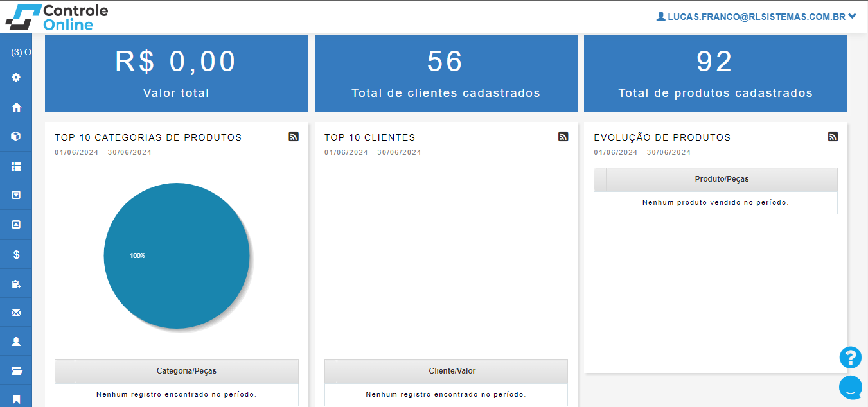This screenshot has width=868, height=407.
Task: Click the feed icon on Top 10 Clientes
Action: (563, 136)
